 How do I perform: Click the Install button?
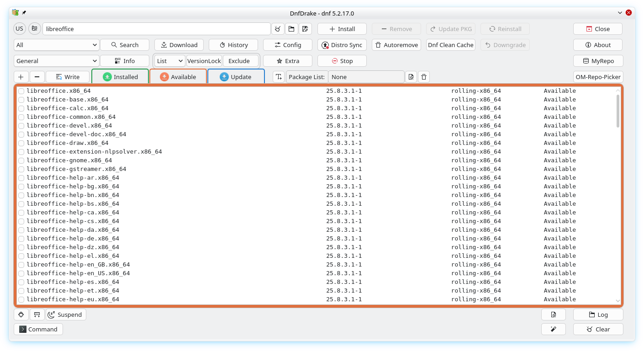(x=342, y=29)
